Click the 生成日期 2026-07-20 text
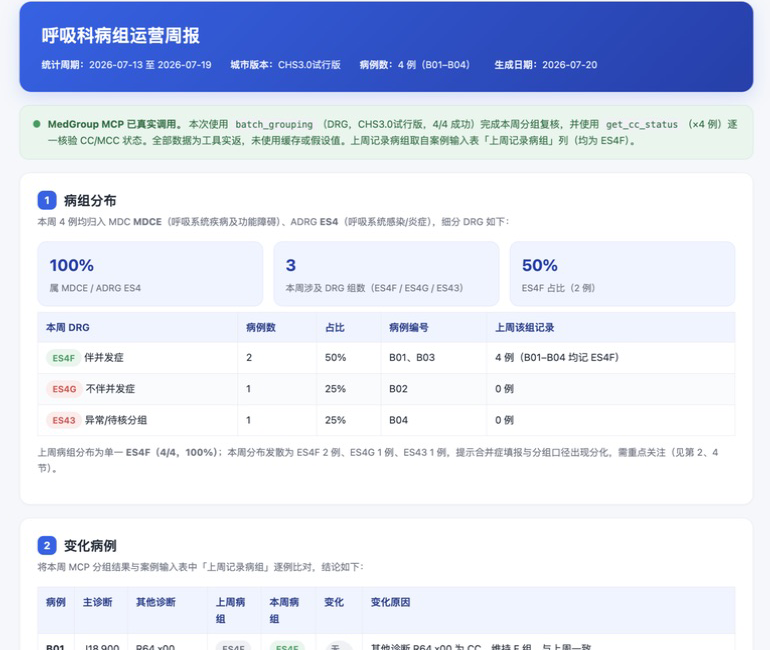 pyautogui.click(x=546, y=65)
